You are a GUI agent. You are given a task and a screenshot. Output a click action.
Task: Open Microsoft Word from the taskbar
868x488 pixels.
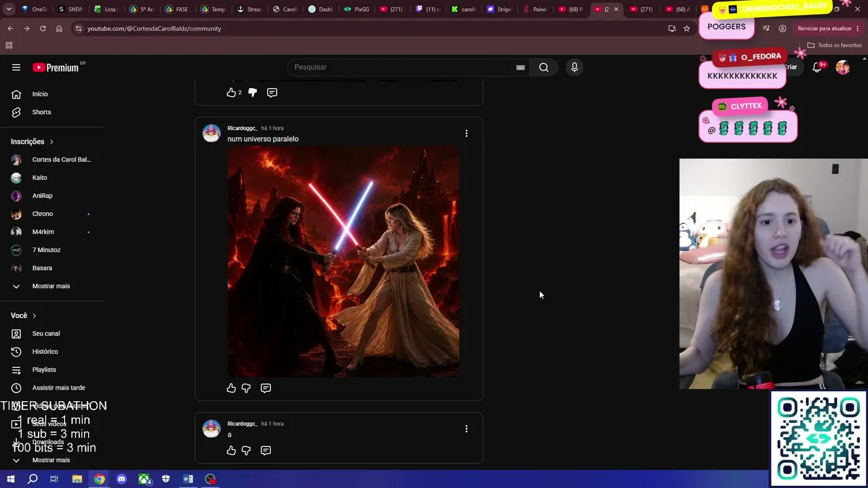click(x=188, y=479)
